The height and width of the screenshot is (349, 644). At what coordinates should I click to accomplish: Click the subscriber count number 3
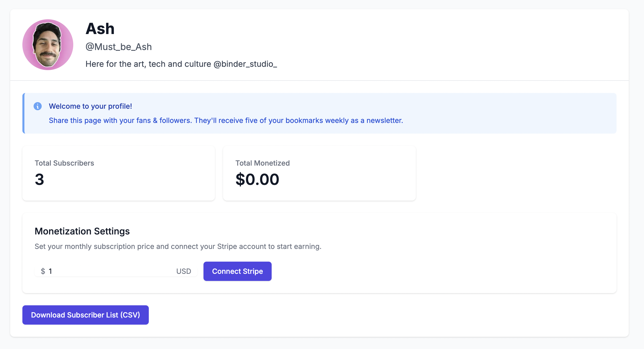pos(39,179)
